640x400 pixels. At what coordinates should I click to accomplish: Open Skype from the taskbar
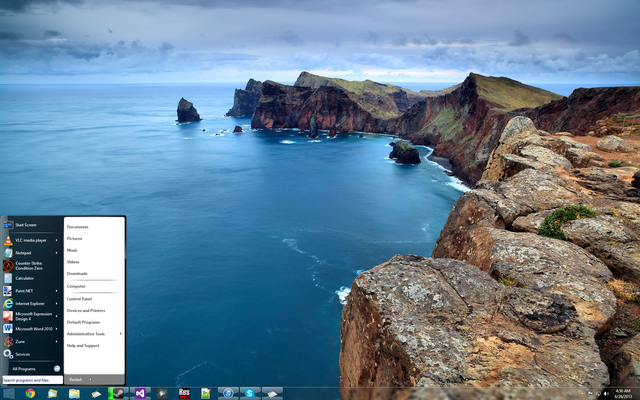pyautogui.click(x=249, y=393)
